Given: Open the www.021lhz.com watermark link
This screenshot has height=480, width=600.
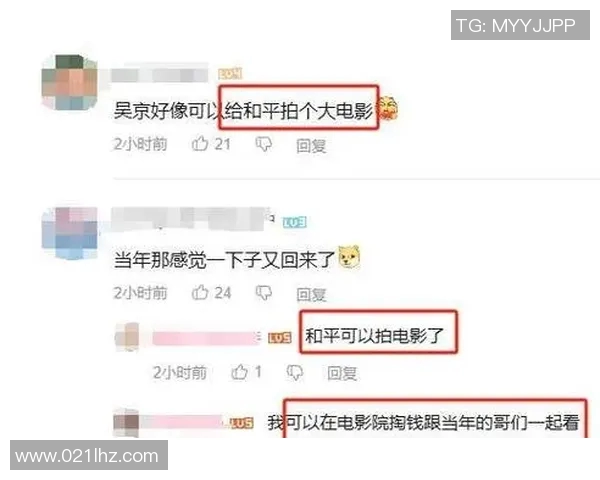Looking at the screenshot, I should point(89,456).
